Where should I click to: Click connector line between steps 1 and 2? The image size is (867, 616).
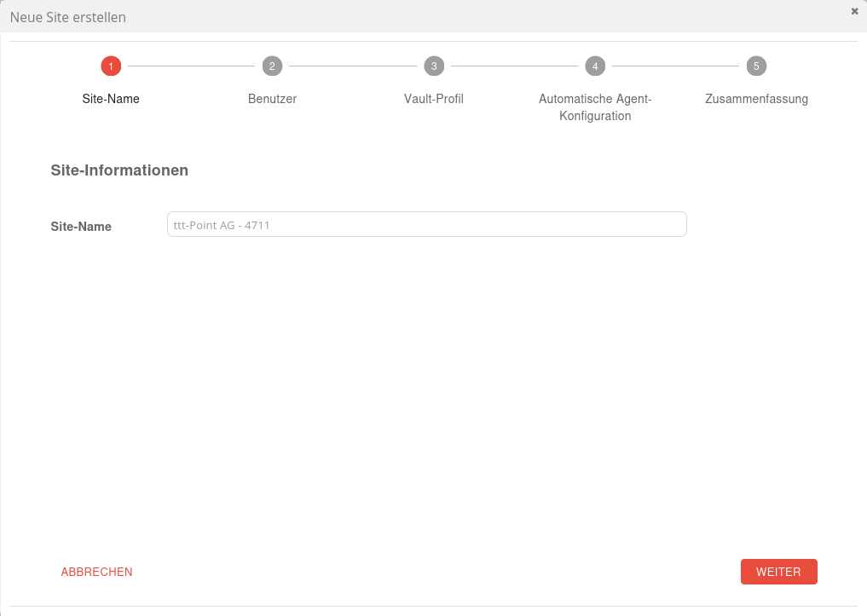point(191,66)
